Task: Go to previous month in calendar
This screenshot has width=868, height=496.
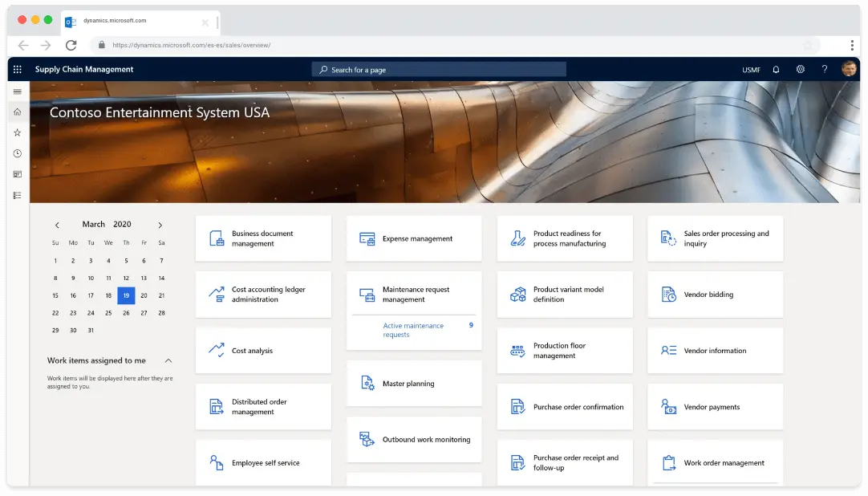Action: (x=57, y=226)
